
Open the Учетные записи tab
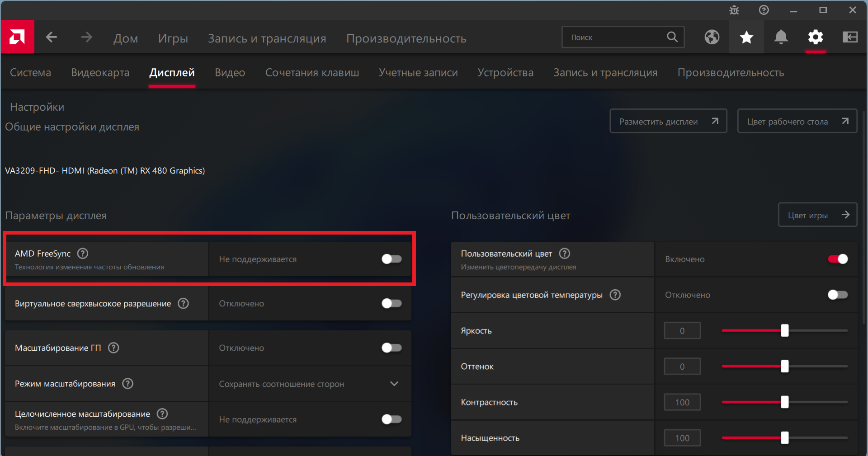point(418,73)
